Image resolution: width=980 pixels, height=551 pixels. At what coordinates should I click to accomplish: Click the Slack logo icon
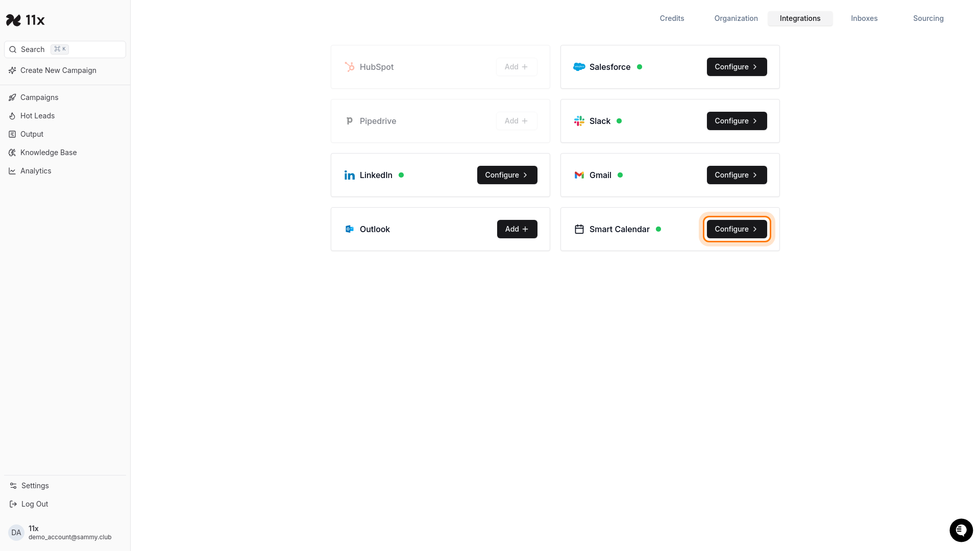tap(579, 121)
